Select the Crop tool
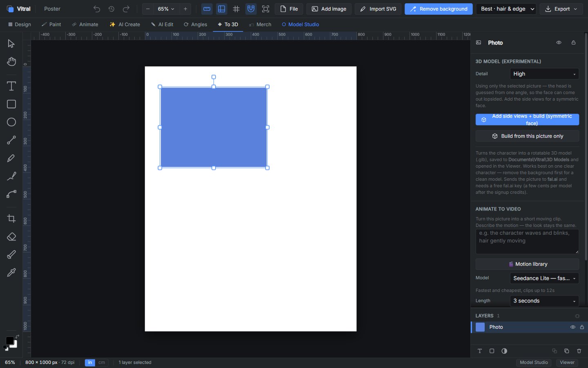The height and width of the screenshot is (368, 588). (11, 219)
